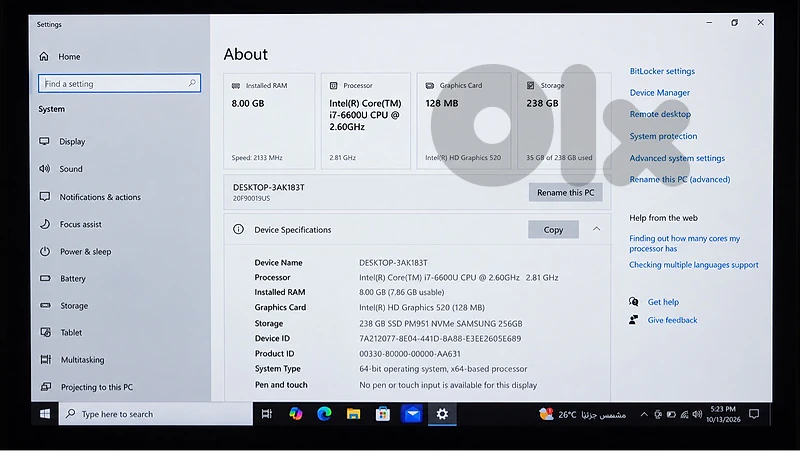Click the Give feedback icon
800x451 pixels.
click(x=634, y=320)
